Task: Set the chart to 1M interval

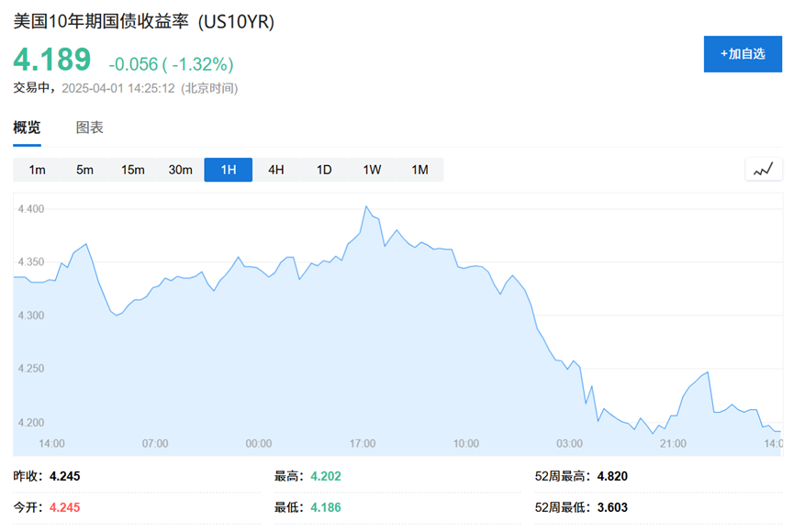Action: coord(419,170)
